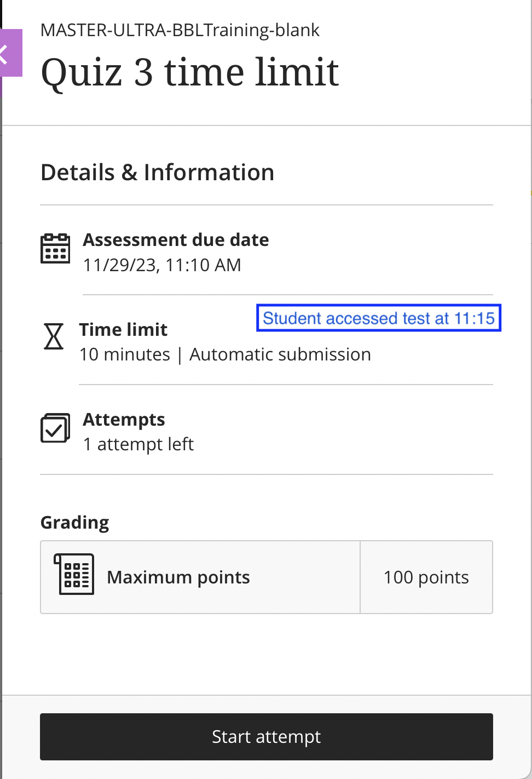The height and width of the screenshot is (779, 532).
Task: Open the MASTER-ULTRA-BBLTraining-blank course link
Action: click(180, 30)
